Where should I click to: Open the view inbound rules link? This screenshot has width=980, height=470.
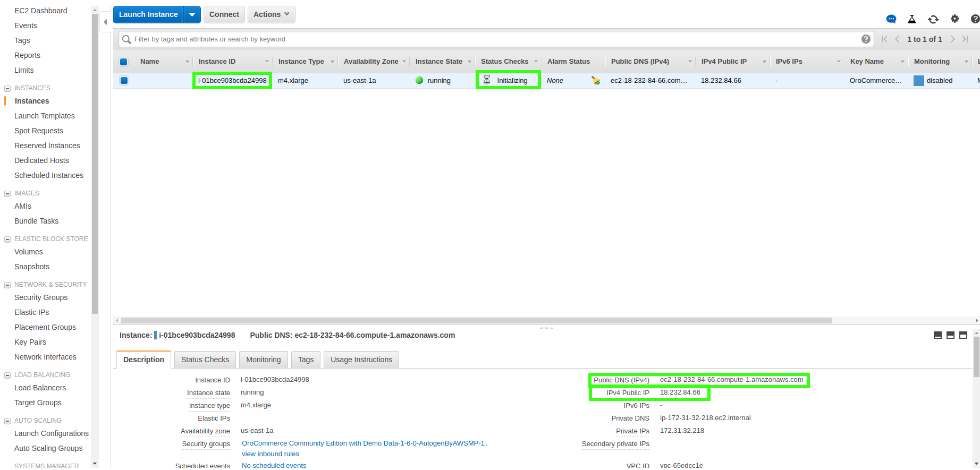coord(270,454)
